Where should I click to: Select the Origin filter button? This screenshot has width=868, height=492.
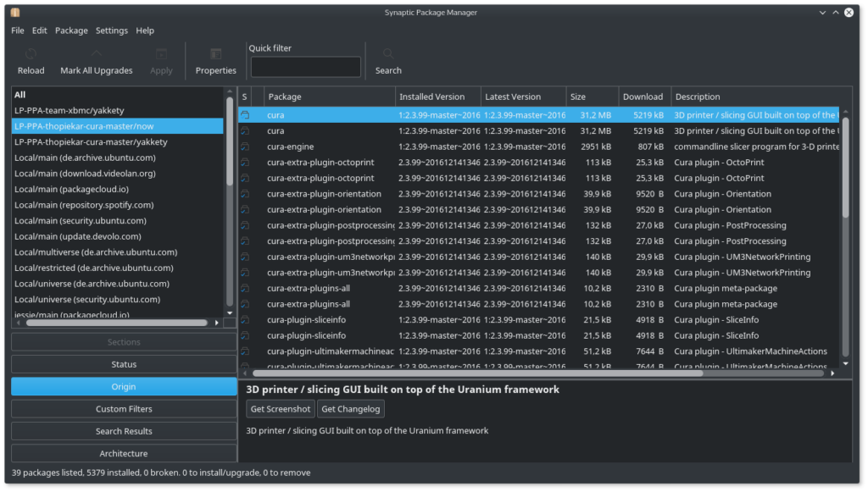(x=124, y=387)
